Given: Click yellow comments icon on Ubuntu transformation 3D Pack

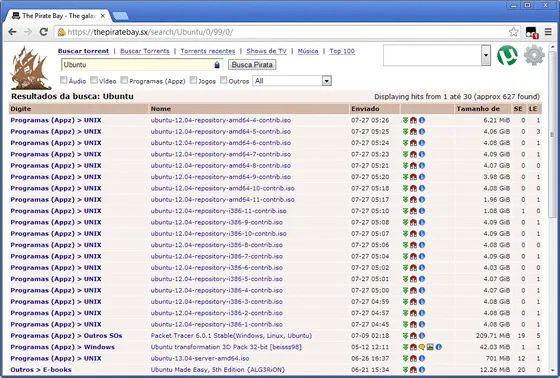Looking at the screenshot, I should pyautogui.click(x=422, y=347).
